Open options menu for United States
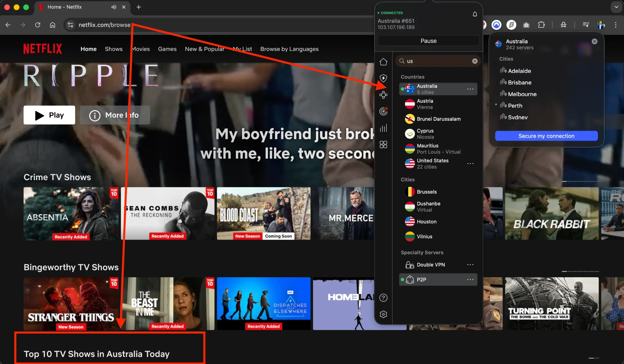The width and height of the screenshot is (624, 364). [x=470, y=164]
